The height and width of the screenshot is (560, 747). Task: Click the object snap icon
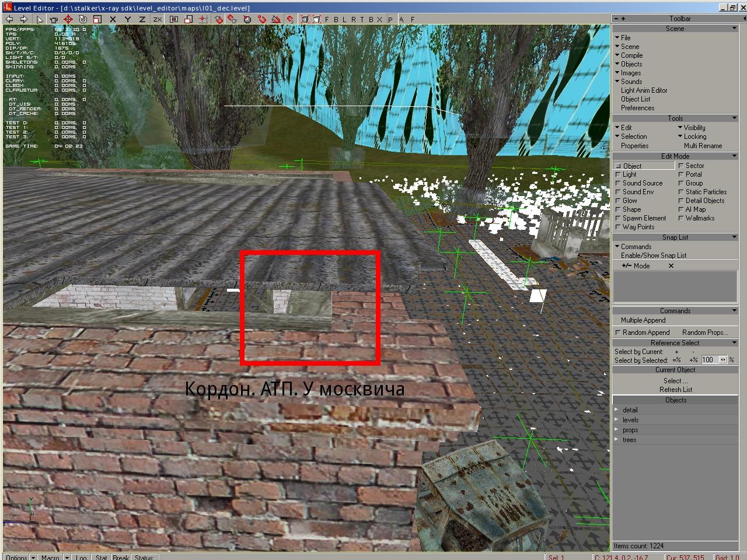[x=219, y=19]
